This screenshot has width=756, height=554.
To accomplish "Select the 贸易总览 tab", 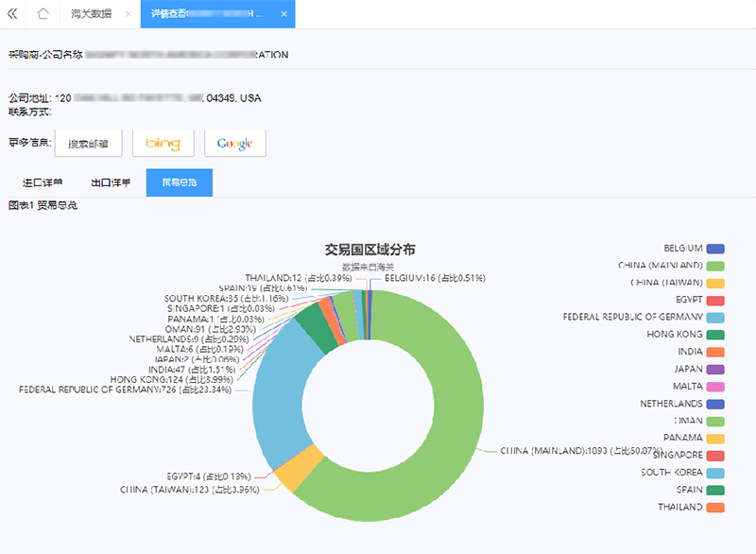I will (180, 182).
